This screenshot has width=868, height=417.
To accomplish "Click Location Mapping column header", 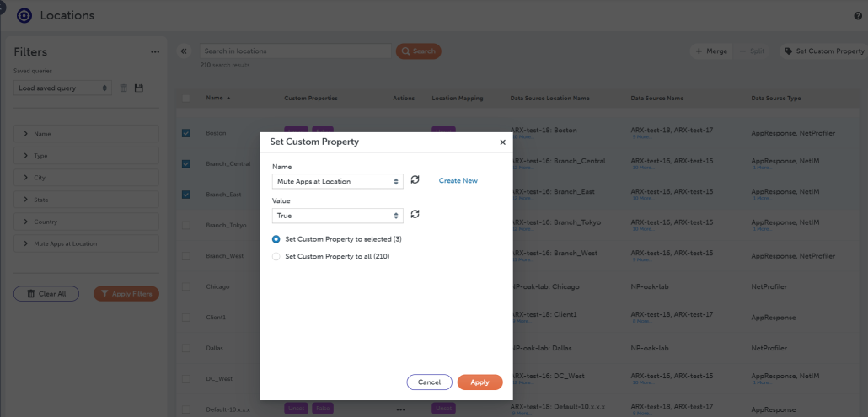I will pos(458,98).
